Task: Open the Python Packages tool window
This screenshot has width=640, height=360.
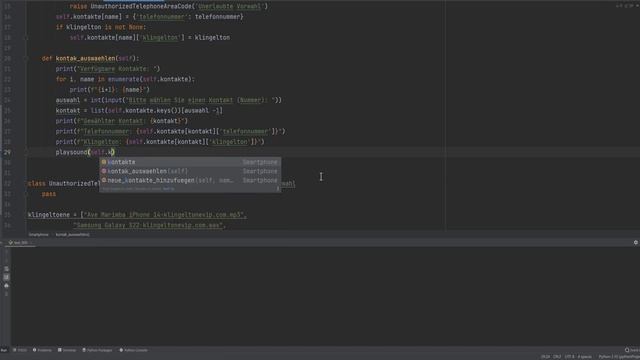Action: click(97, 350)
